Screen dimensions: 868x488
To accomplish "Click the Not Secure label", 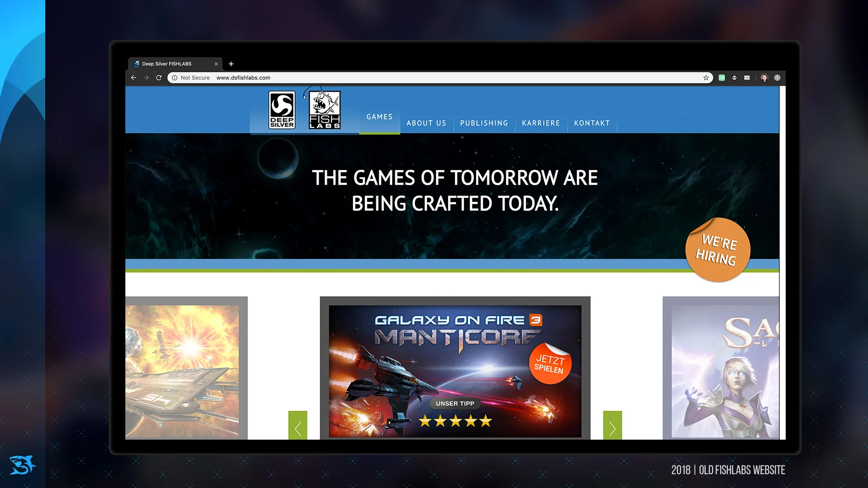I will point(195,78).
